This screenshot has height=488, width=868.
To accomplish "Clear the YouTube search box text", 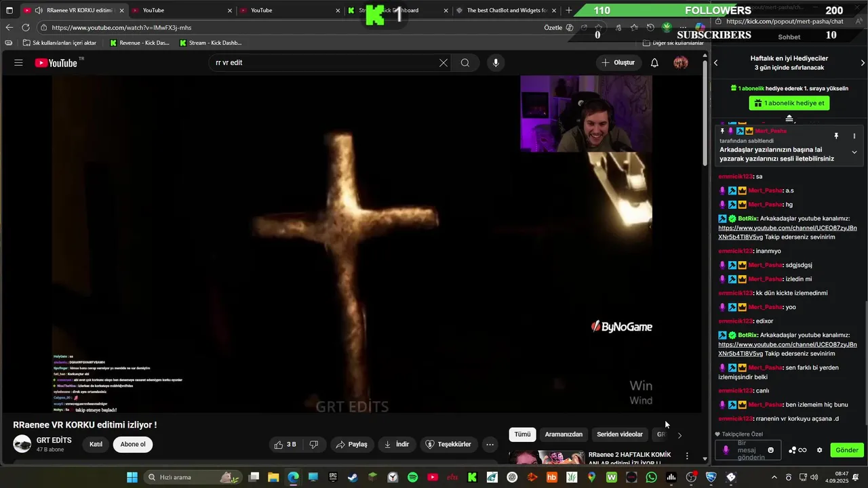I will coord(443,62).
